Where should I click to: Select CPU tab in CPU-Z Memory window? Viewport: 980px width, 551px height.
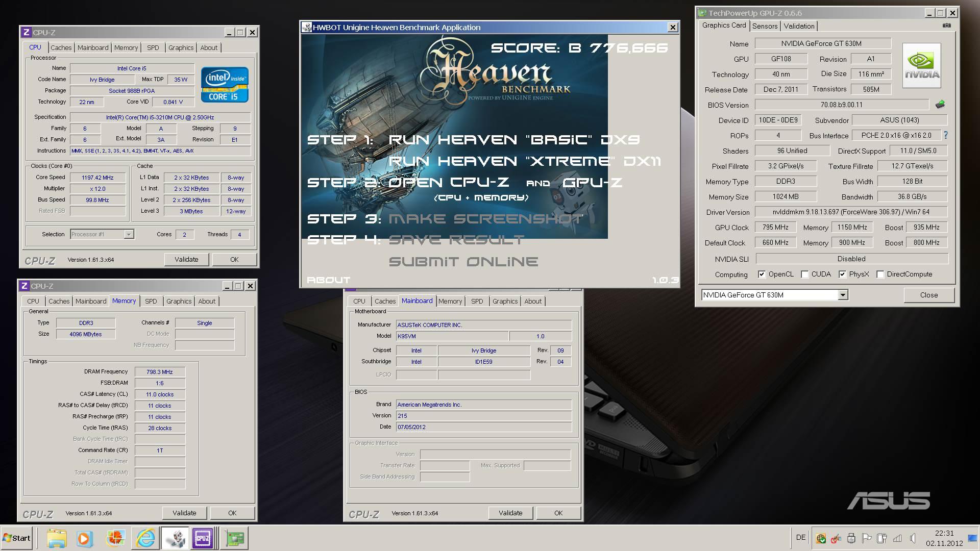[x=33, y=301]
